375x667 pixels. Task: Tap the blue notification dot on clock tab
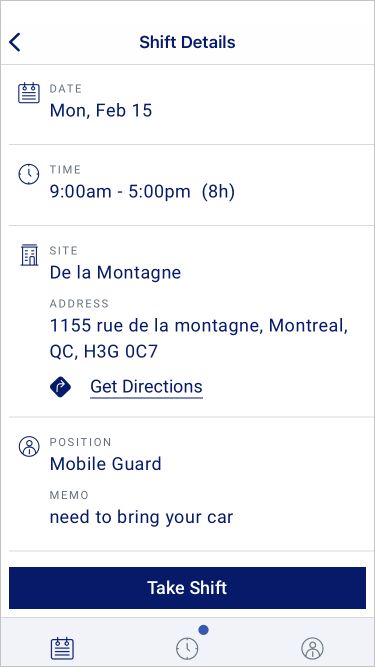click(x=204, y=630)
